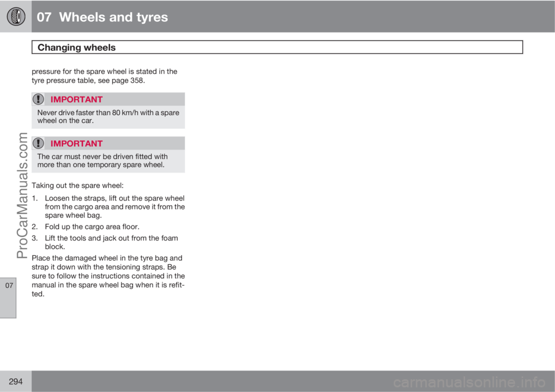555x392 pixels.
Task: Click page number 294 in the footer
Action: 16,382
